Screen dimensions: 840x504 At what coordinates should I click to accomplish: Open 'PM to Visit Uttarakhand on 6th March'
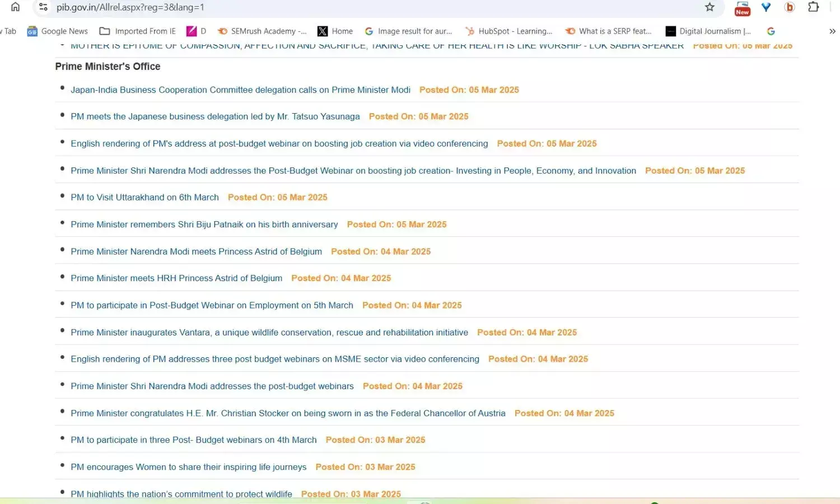tap(144, 197)
